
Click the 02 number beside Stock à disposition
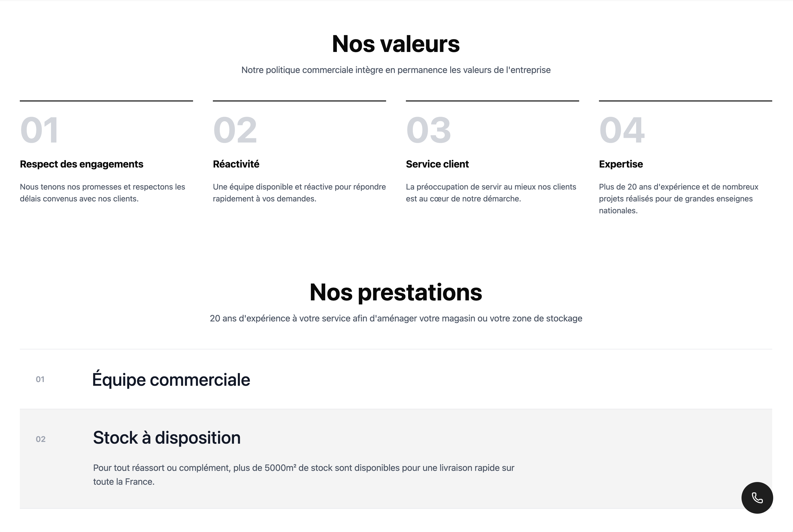click(x=40, y=439)
